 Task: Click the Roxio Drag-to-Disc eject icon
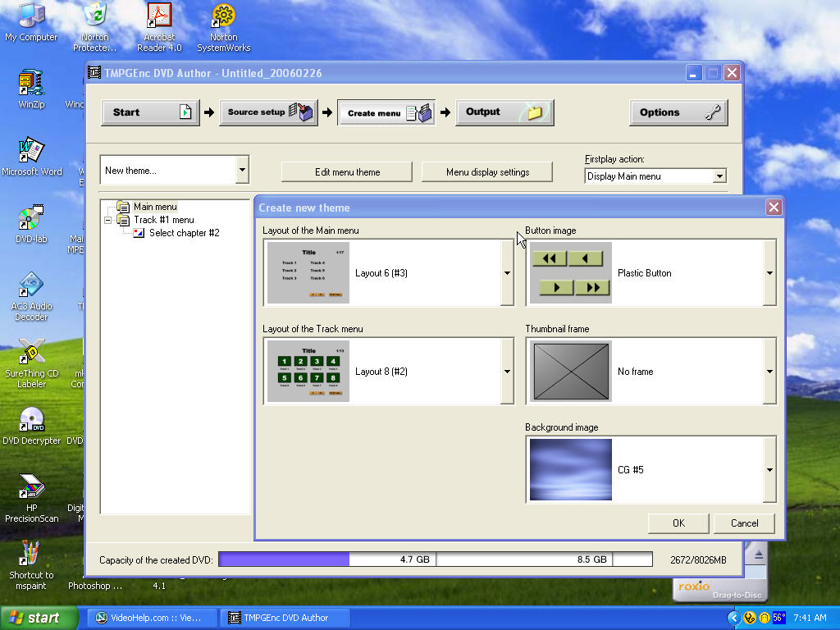(759, 555)
